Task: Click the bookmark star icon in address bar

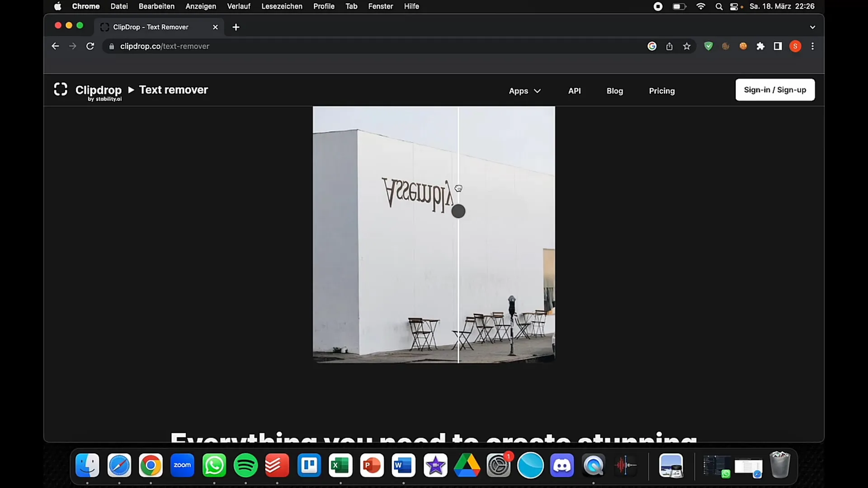Action: tap(687, 46)
